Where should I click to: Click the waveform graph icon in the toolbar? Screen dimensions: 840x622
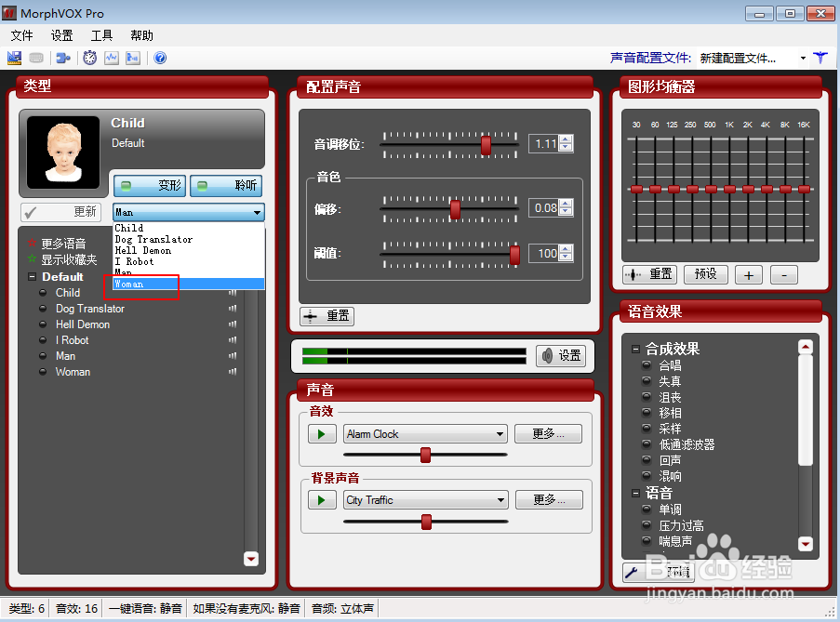pos(112,58)
